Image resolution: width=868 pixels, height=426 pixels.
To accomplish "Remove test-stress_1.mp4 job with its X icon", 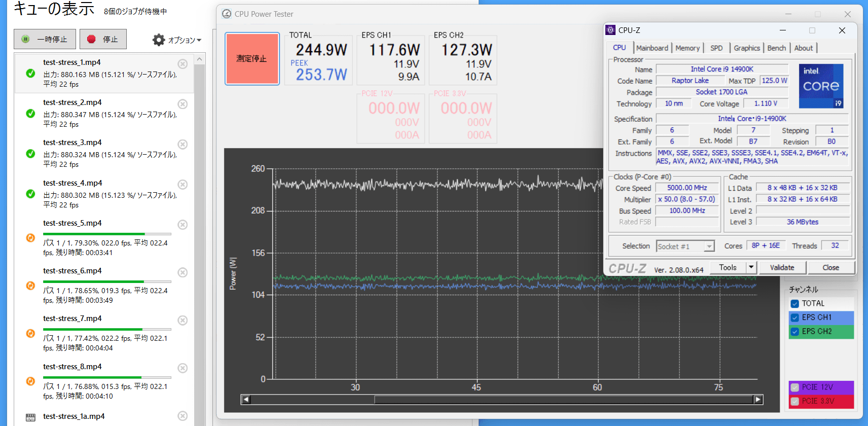I will point(183,64).
